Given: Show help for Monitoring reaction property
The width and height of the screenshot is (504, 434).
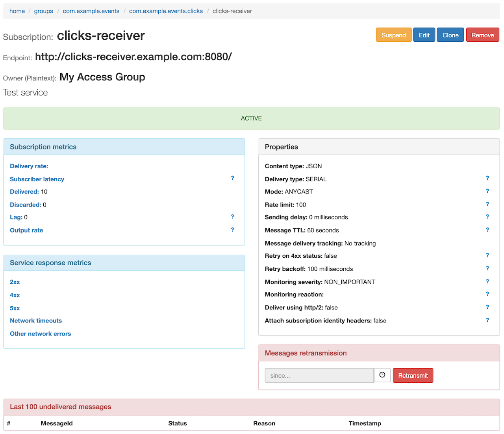Looking at the screenshot, I should pos(487,294).
